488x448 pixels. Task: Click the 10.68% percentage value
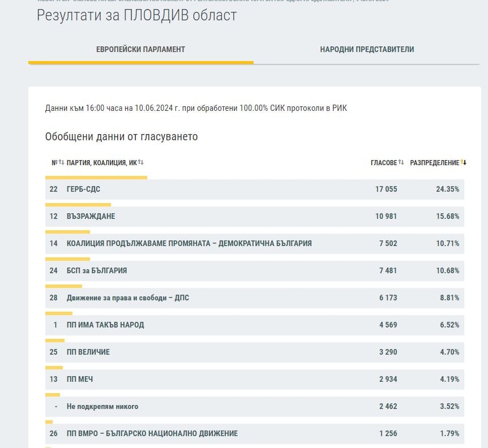click(x=448, y=271)
